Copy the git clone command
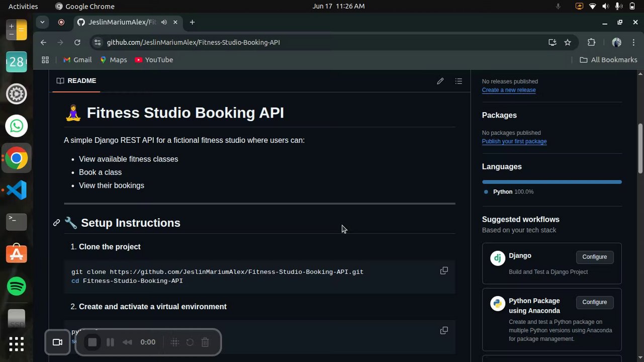Screen dimensions: 644x362 [x=444, y=271]
